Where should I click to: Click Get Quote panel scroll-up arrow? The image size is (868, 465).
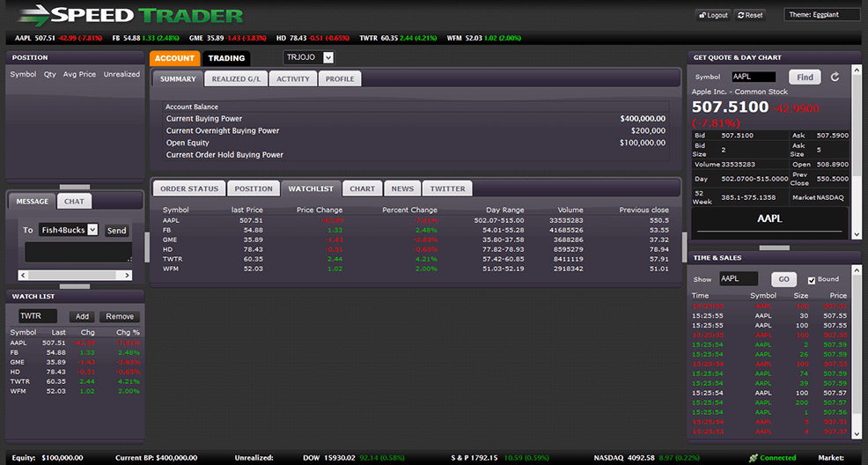pos(857,72)
